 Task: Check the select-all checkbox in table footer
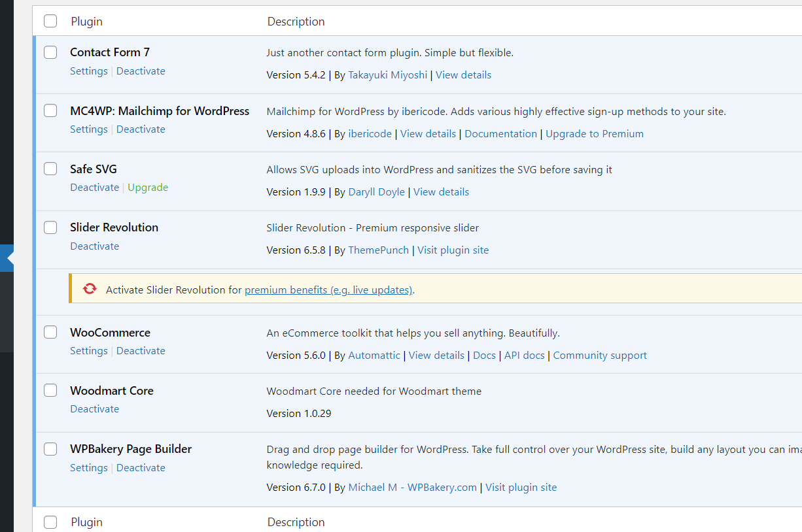50,522
